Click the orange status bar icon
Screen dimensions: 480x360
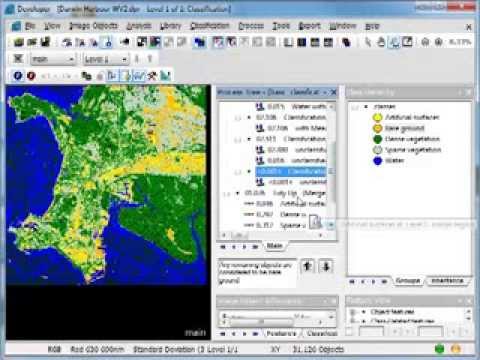click(456, 349)
